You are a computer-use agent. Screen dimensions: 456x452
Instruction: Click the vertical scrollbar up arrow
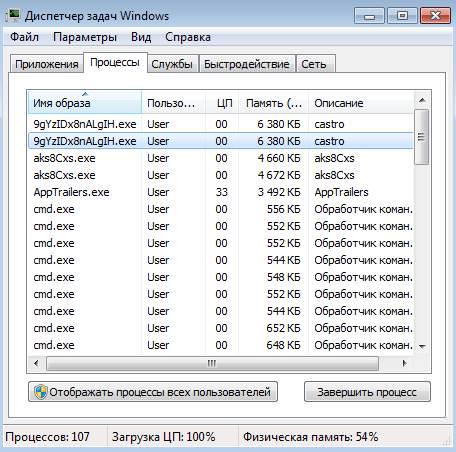[422, 100]
